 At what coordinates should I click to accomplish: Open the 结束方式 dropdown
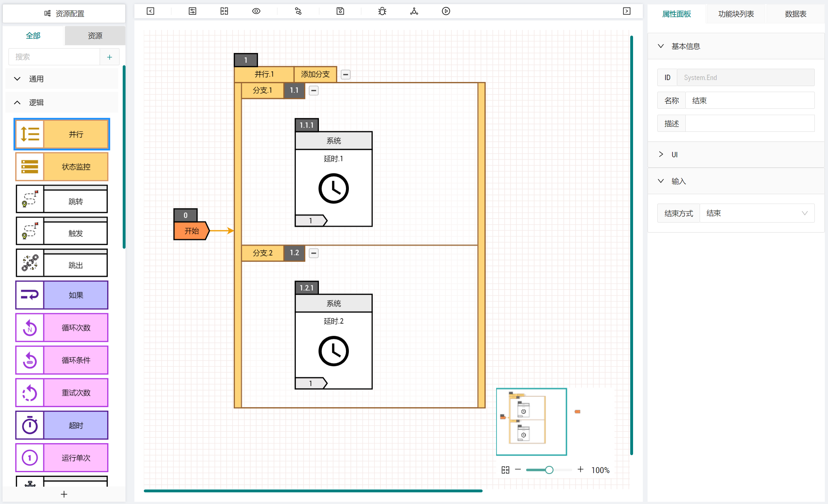757,213
